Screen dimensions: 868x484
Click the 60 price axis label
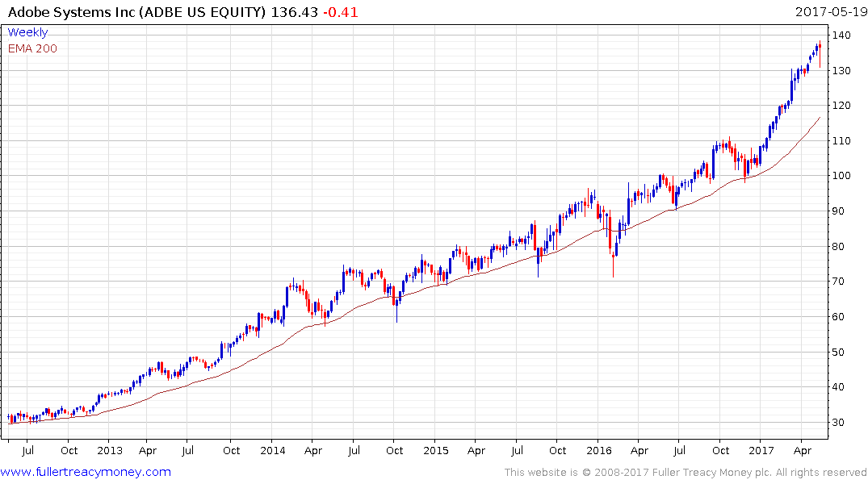click(838, 316)
